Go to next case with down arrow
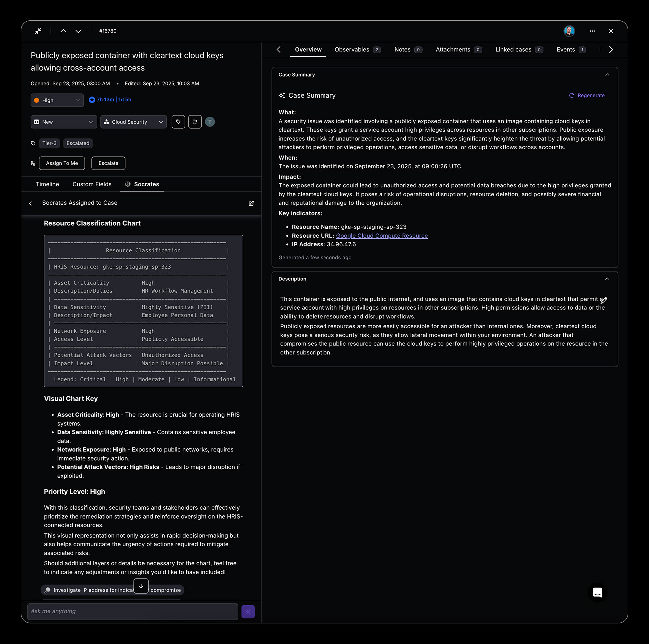This screenshot has width=649, height=644. [78, 31]
